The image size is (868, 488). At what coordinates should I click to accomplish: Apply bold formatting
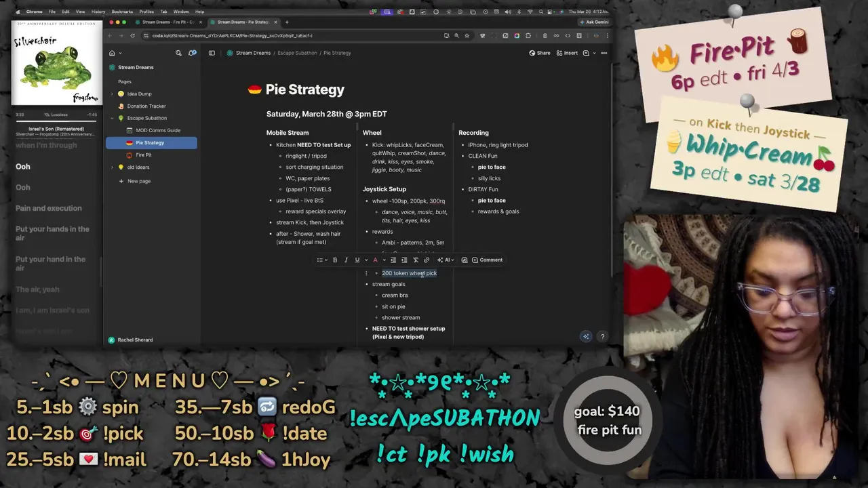[334, 260]
